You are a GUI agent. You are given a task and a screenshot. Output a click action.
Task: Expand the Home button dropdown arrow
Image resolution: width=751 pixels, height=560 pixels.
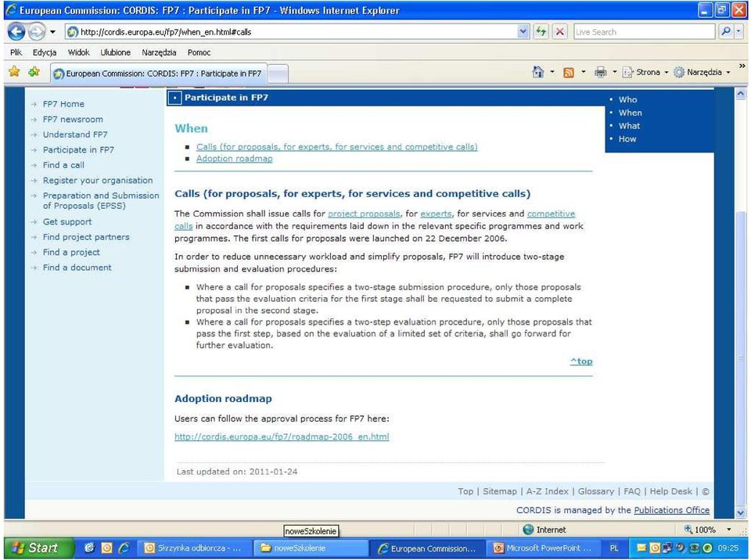click(x=552, y=72)
